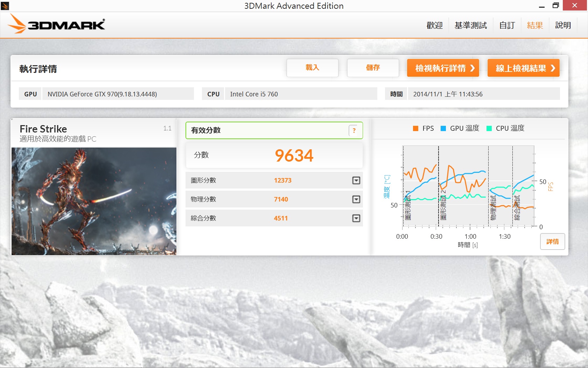Click the physics score value 7140
The height and width of the screenshot is (368, 588).
click(x=281, y=199)
